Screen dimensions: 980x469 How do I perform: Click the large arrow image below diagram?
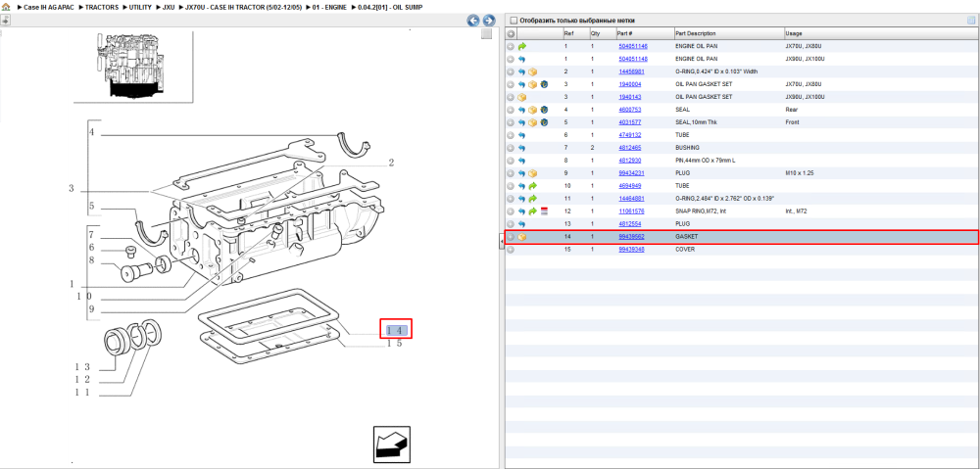pyautogui.click(x=392, y=444)
